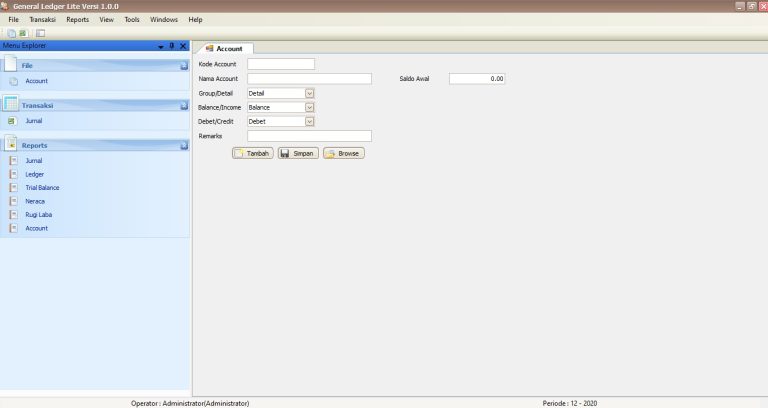768x408 pixels.
Task: Open the Trial Balance report
Action: (42, 188)
